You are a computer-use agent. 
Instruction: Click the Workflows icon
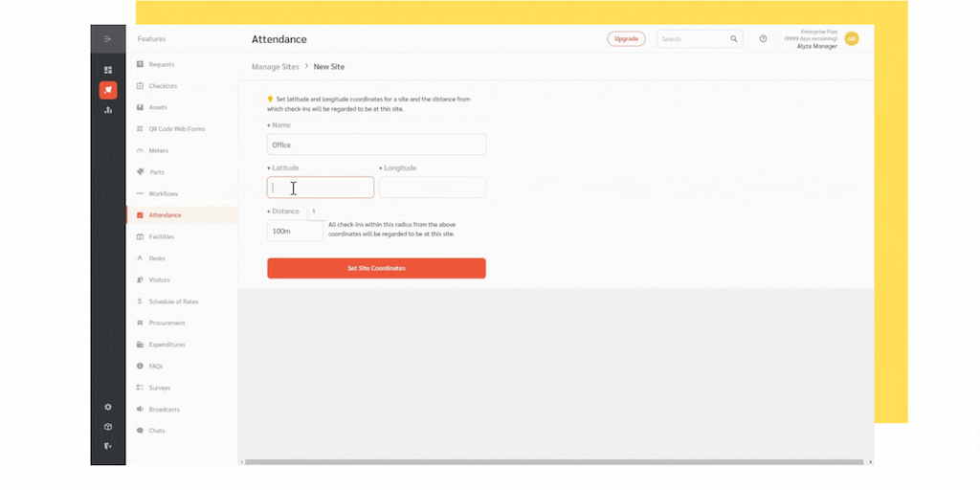click(140, 193)
